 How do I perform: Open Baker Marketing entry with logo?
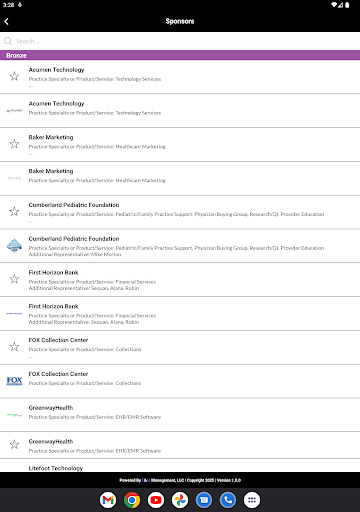click(x=180, y=178)
